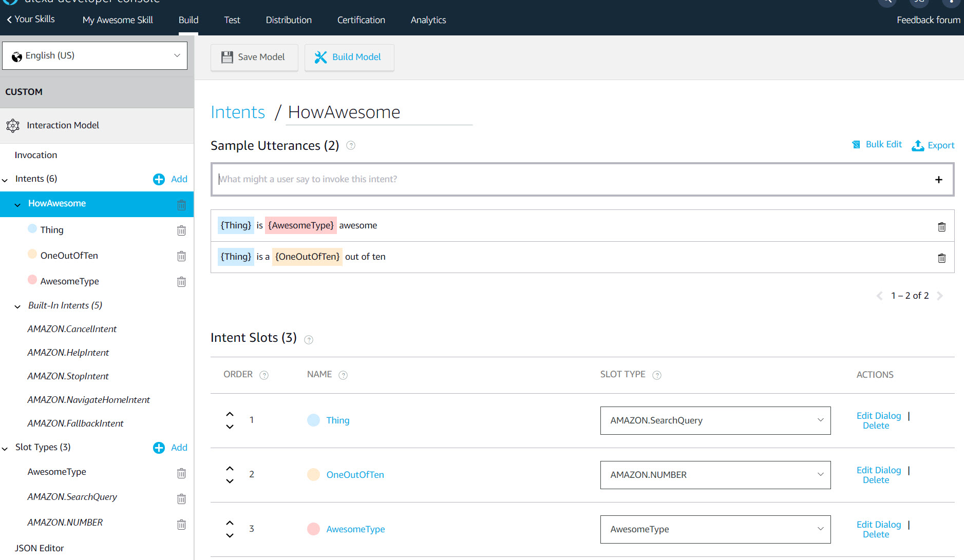
Task: Click the plus icon to add utterance
Action: (938, 180)
